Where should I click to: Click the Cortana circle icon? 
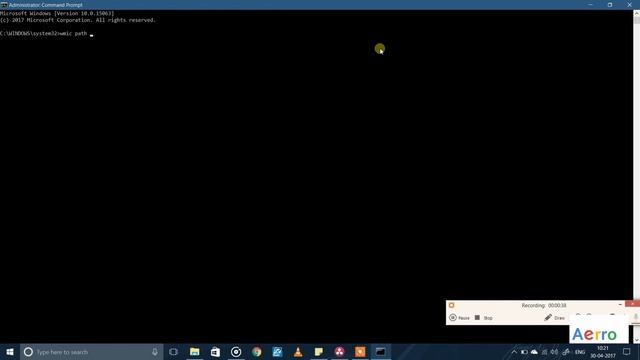[28, 352]
